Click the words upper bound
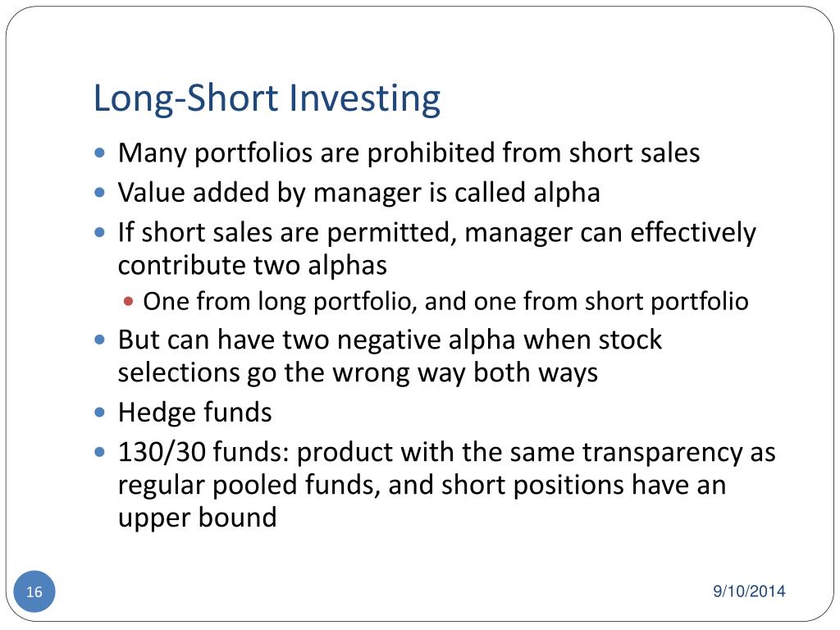Viewport: 840px width, 630px height. (197, 518)
